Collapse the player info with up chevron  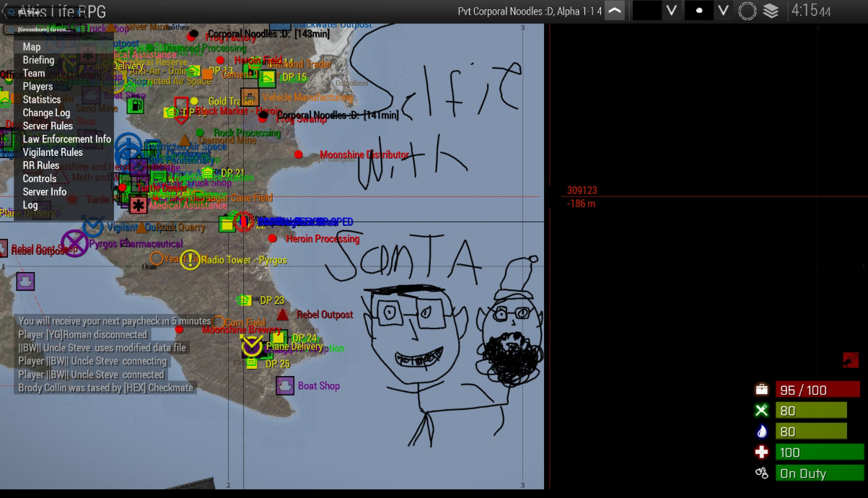614,11
